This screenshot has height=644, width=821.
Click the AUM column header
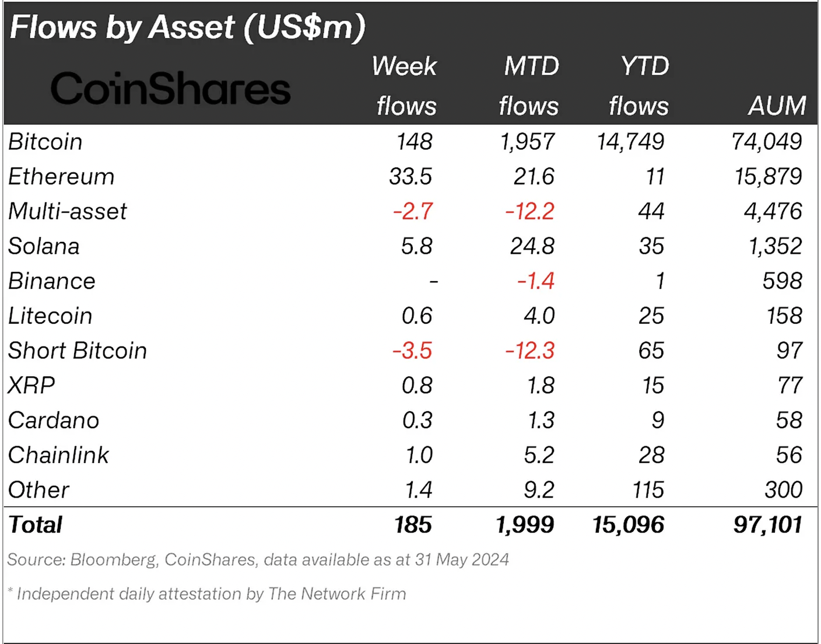point(777,106)
